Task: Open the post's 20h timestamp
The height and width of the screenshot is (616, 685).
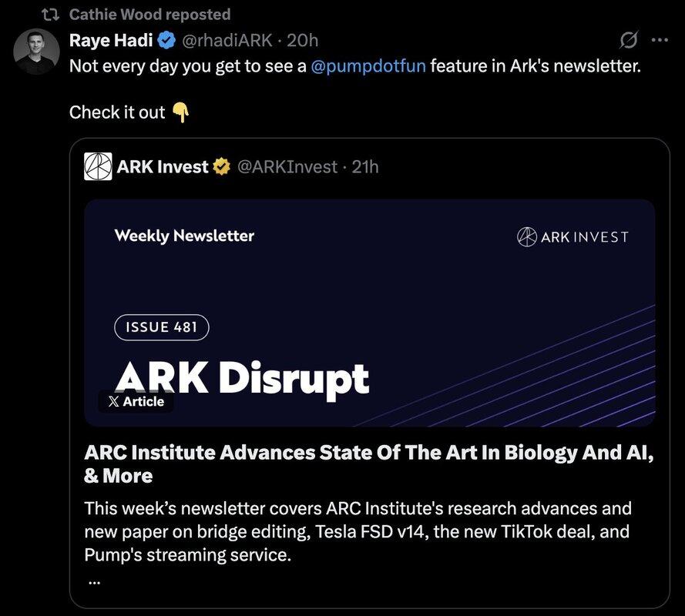Action: tap(302, 40)
